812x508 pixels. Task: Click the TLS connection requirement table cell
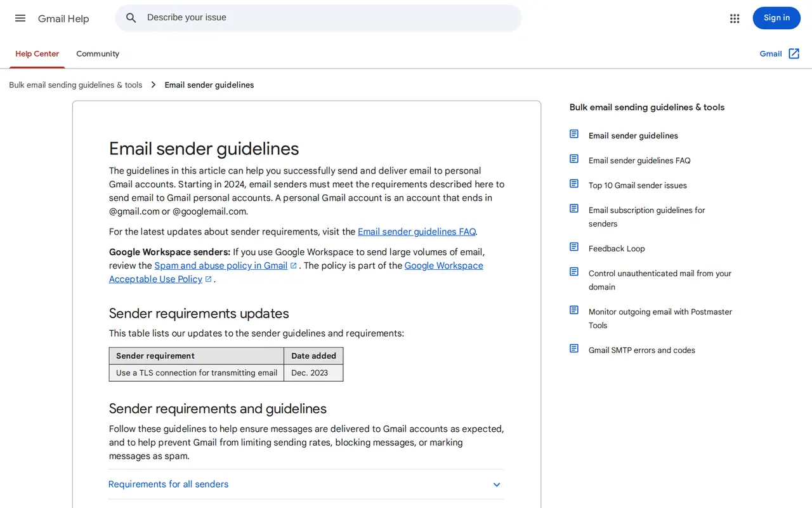[x=197, y=373]
